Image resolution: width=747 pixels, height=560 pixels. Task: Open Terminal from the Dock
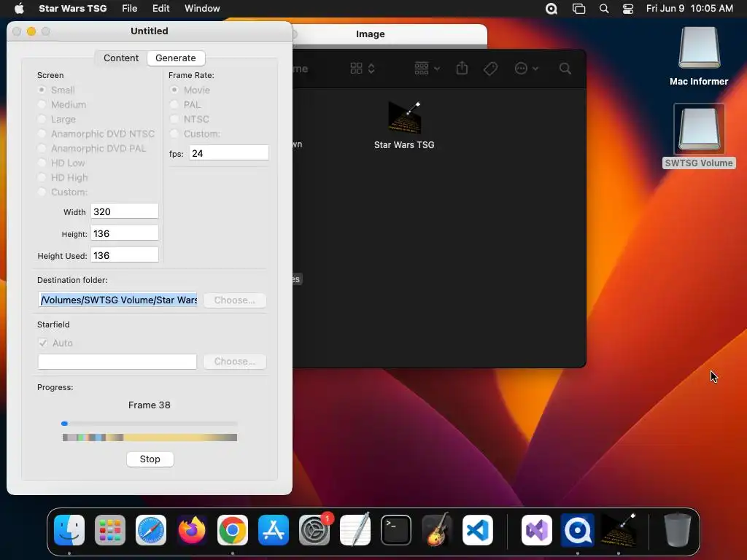396,530
